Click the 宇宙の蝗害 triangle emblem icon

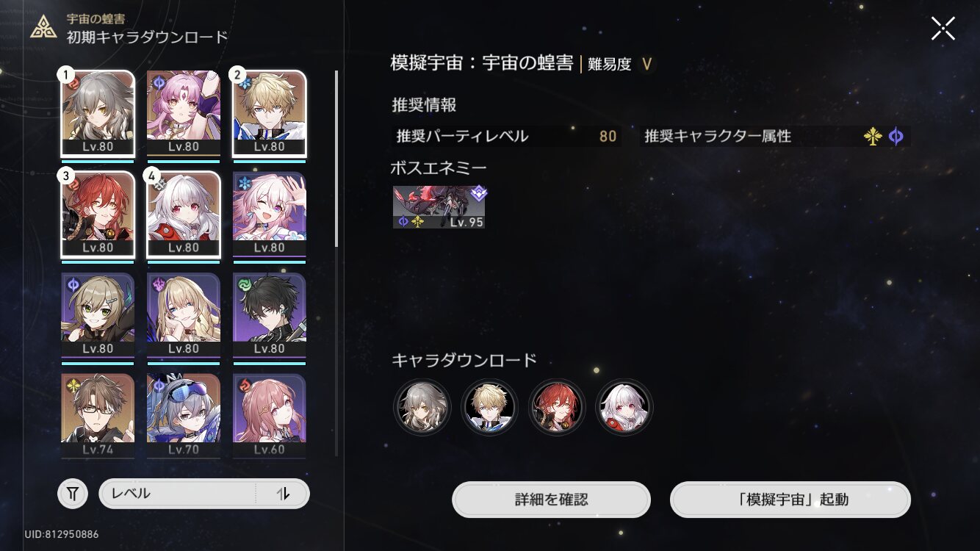click(43, 28)
